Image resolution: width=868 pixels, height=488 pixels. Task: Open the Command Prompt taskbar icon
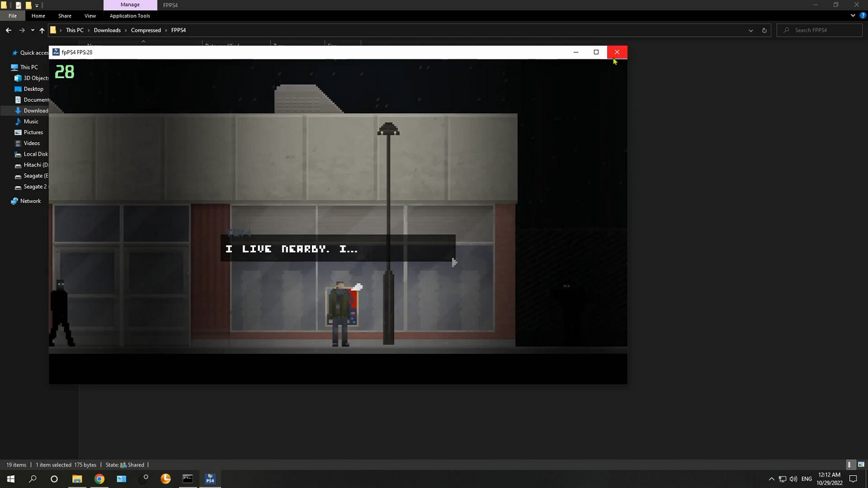187,479
